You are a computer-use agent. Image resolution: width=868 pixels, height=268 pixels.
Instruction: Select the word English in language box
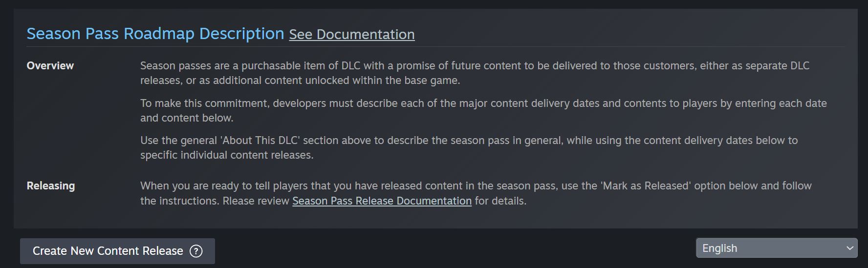(719, 248)
